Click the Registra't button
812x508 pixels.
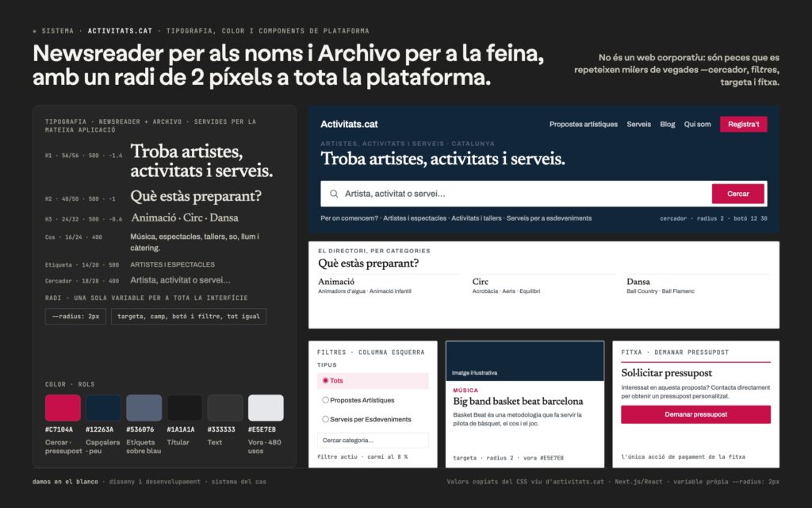[x=744, y=125]
